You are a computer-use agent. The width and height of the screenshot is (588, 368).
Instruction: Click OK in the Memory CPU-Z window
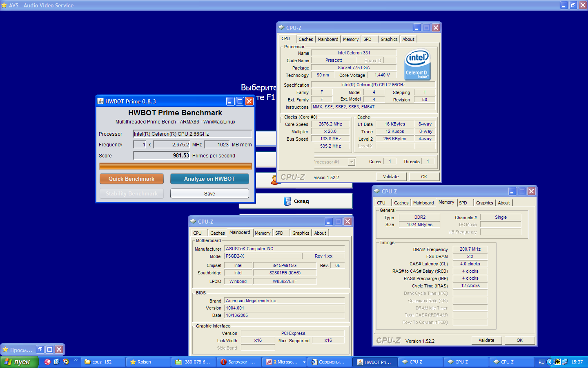click(519, 340)
